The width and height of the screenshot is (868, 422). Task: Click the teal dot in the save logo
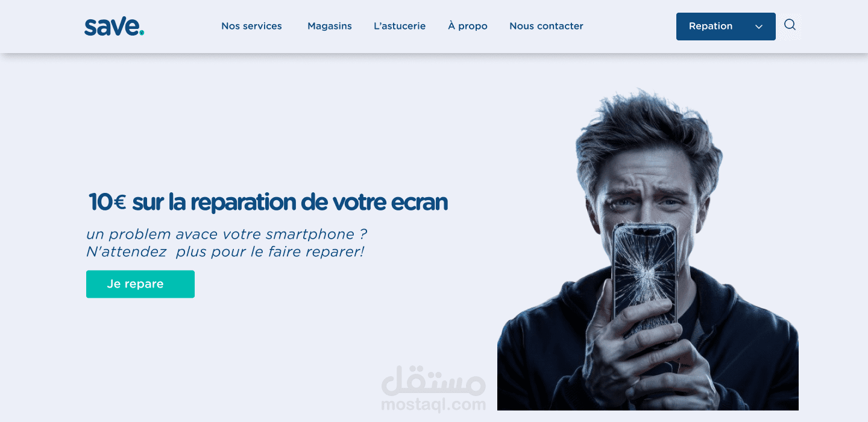(142, 33)
